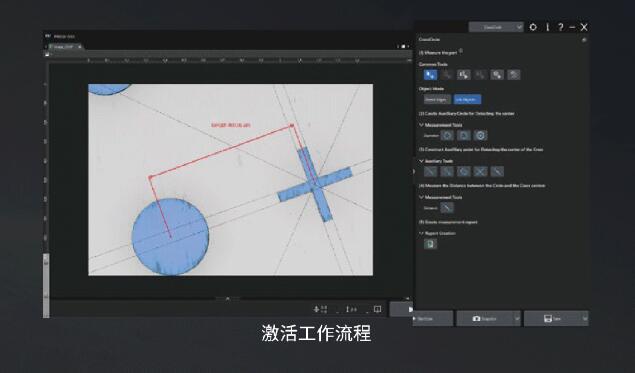The width and height of the screenshot is (635, 373).
Task: Pick the ring-shaped circle tool under Measurement Tools
Action: 480,135
